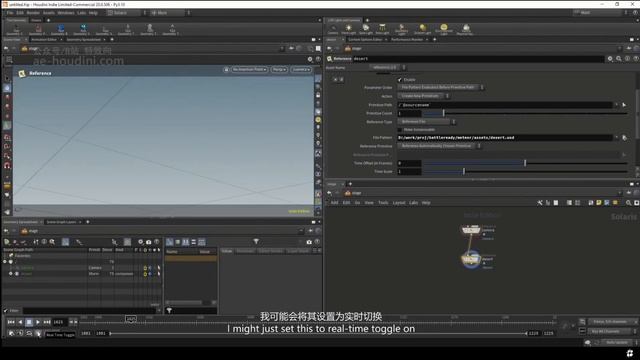640x360 pixels.
Task: Click the Key All Channels button
Action: (611, 331)
